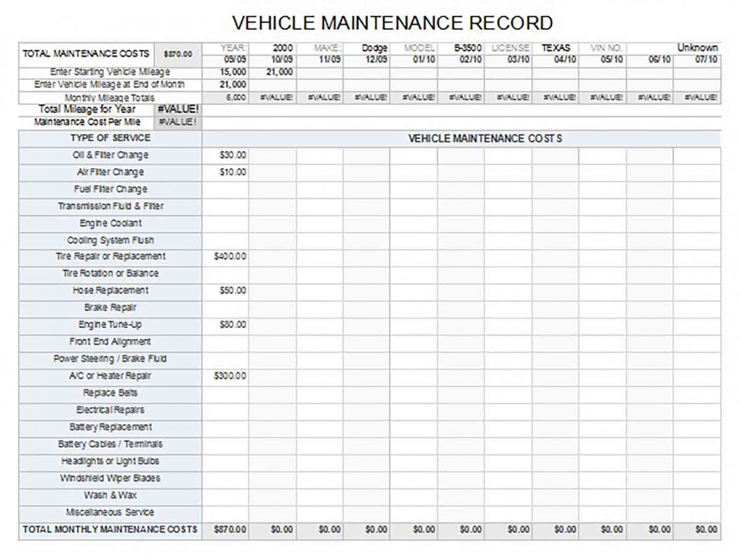Image resolution: width=741 pixels, height=560 pixels.
Task: Click the Total Maintenance Costs label
Action: click(86, 54)
